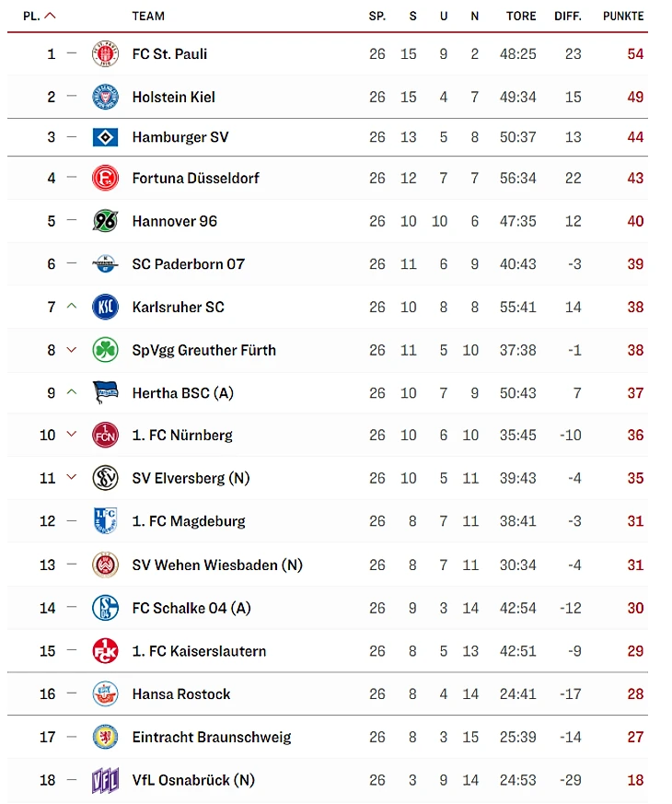The width and height of the screenshot is (672, 804).
Task: Click the Fortuna Düsseldorf club logo
Action: [106, 178]
